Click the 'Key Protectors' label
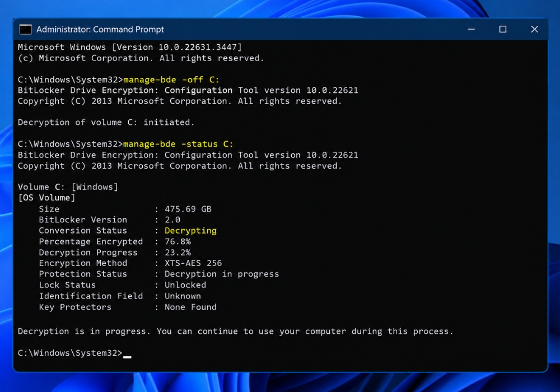 coord(75,307)
